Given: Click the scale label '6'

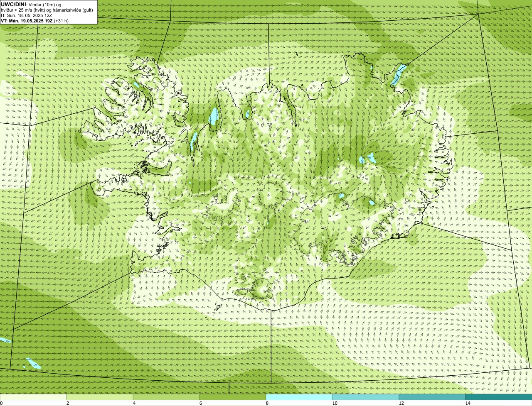Looking at the screenshot, I should [201, 403].
